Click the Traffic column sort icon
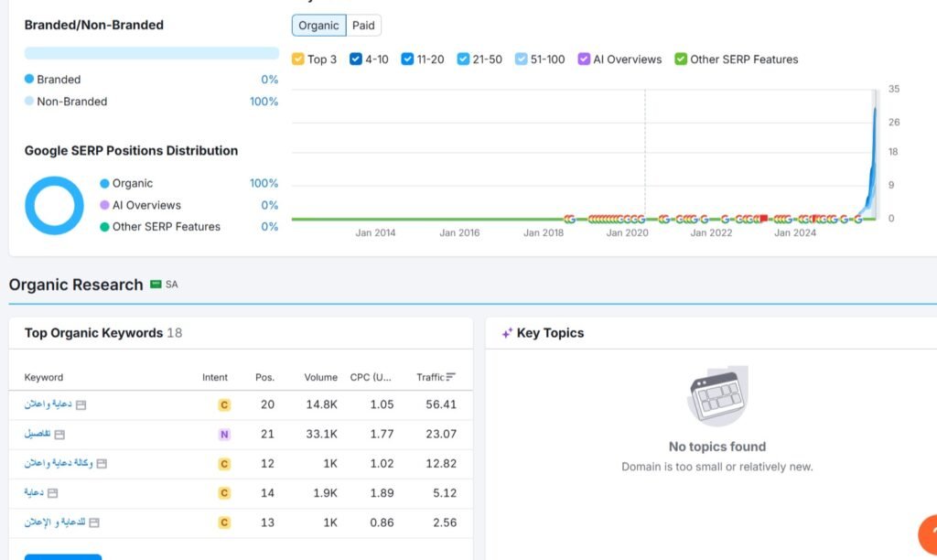Image resolution: width=937 pixels, height=560 pixels. click(x=450, y=377)
